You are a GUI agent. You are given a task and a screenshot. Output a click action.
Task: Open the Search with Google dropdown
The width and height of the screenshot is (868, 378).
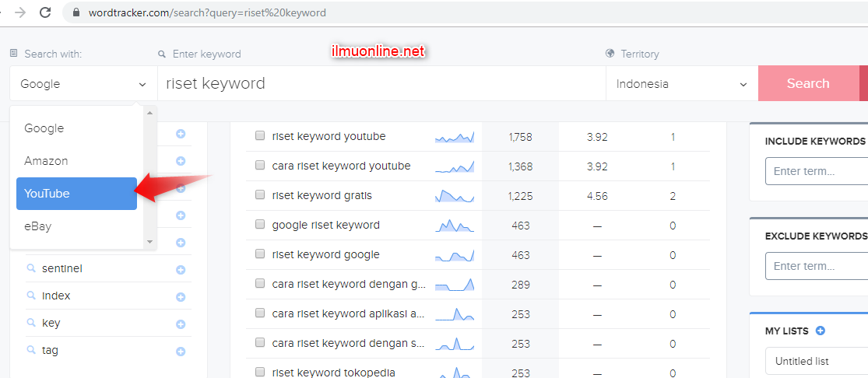pyautogui.click(x=83, y=84)
